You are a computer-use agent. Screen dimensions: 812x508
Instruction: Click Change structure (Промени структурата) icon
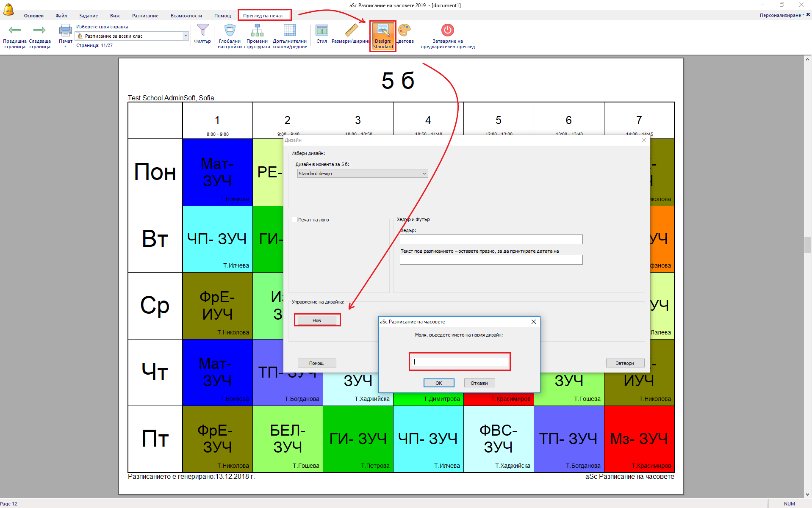[257, 30]
